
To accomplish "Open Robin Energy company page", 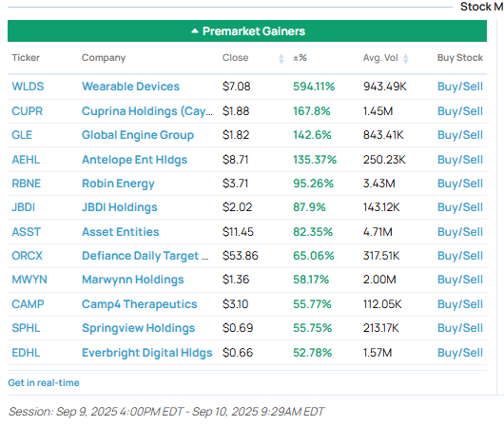I will pos(118,184).
